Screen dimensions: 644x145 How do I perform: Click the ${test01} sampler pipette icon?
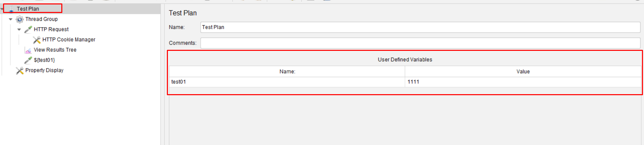click(28, 60)
